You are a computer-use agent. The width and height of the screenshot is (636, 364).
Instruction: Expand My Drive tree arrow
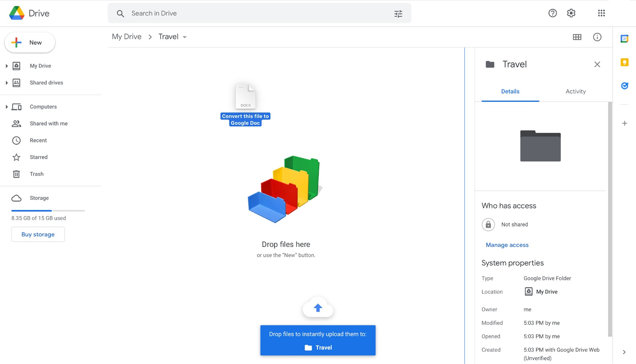pos(6,66)
